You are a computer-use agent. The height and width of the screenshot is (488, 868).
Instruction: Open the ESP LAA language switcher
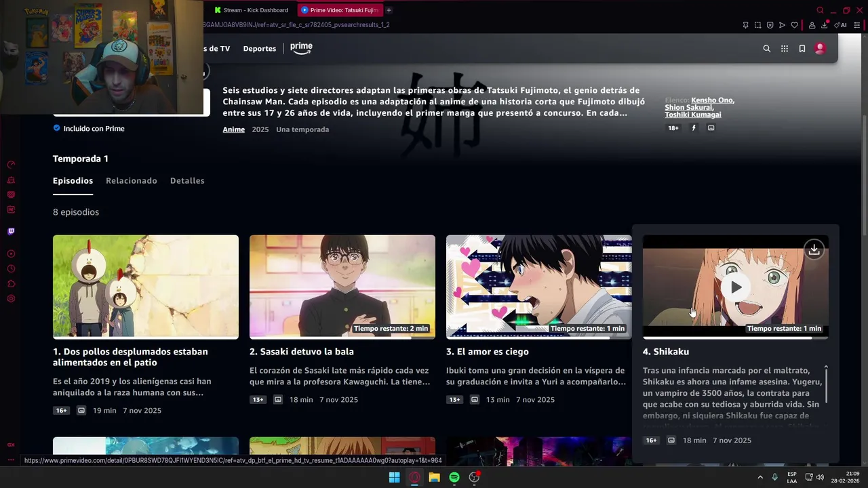click(x=792, y=477)
